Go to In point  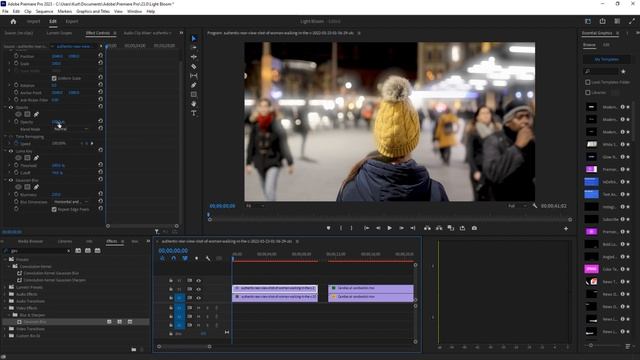coord(367,228)
